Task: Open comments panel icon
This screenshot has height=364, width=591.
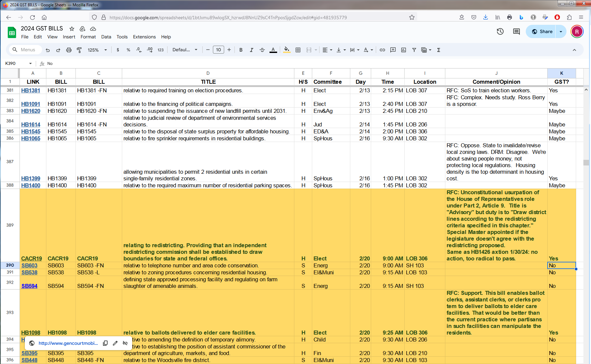Action: 516,31
